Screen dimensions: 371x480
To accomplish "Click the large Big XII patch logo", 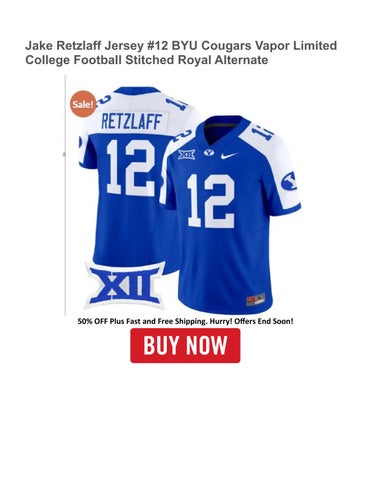I will point(125,285).
